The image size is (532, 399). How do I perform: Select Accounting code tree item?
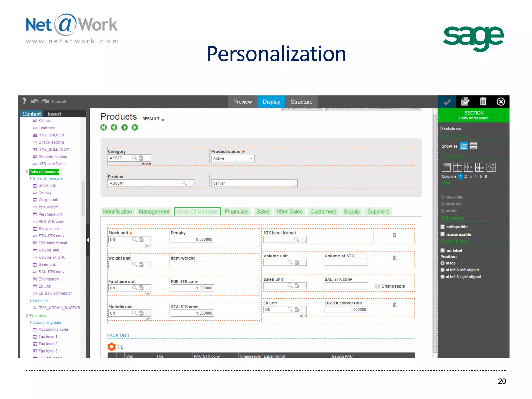point(53,329)
